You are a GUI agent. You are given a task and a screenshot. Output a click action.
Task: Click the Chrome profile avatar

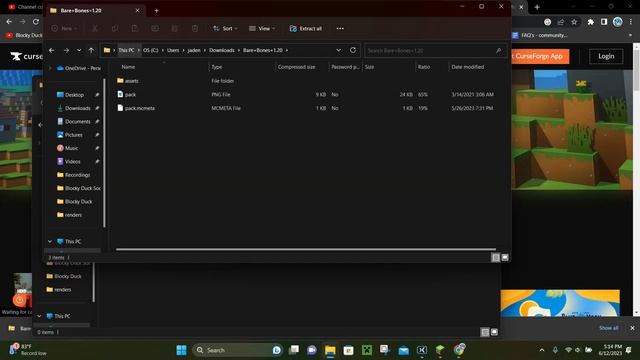[x=618, y=22]
